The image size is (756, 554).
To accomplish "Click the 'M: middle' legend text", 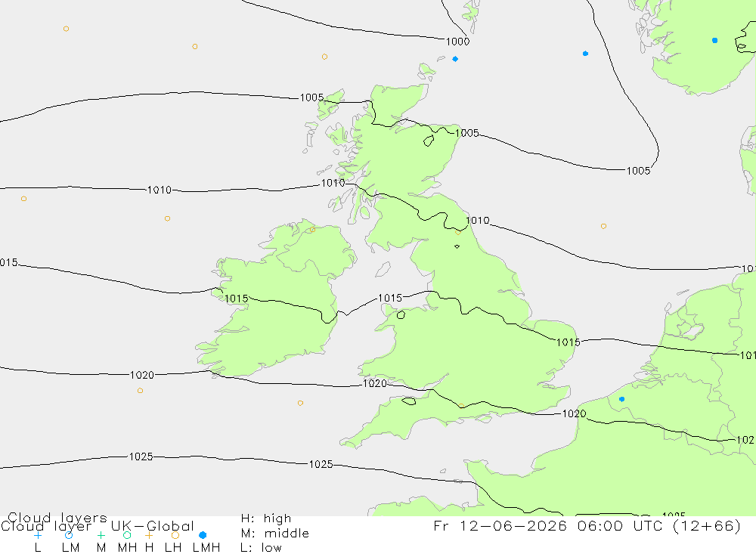I will (x=275, y=534).
